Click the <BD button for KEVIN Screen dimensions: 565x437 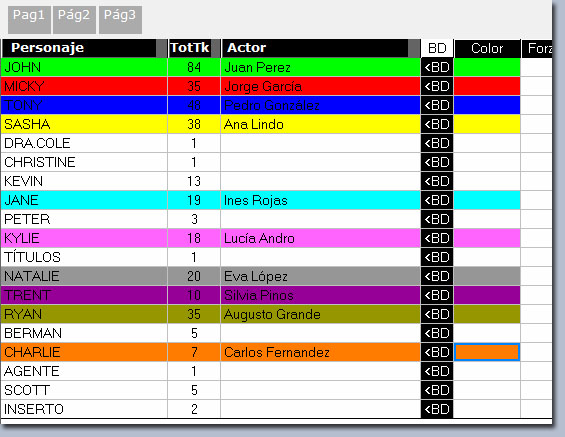point(437,181)
